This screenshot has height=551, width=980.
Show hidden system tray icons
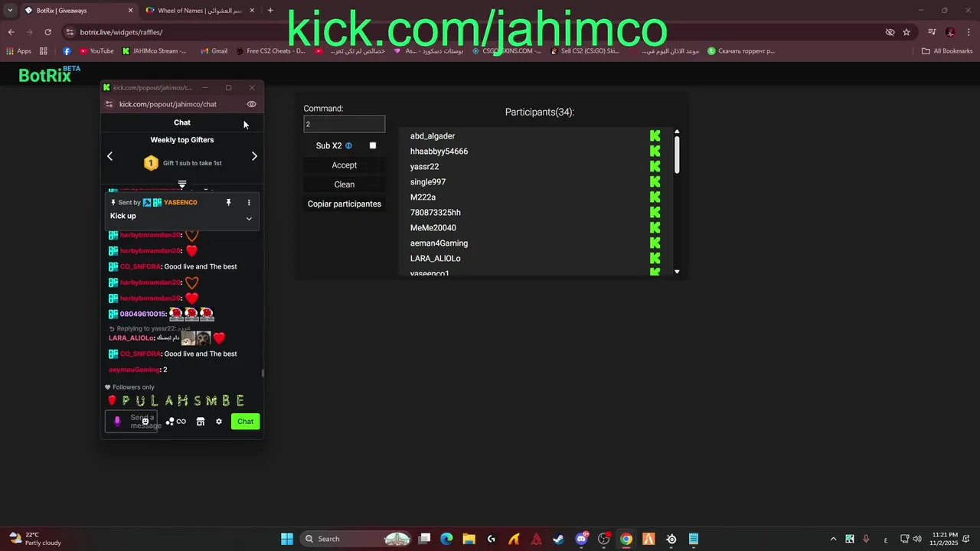click(832, 539)
